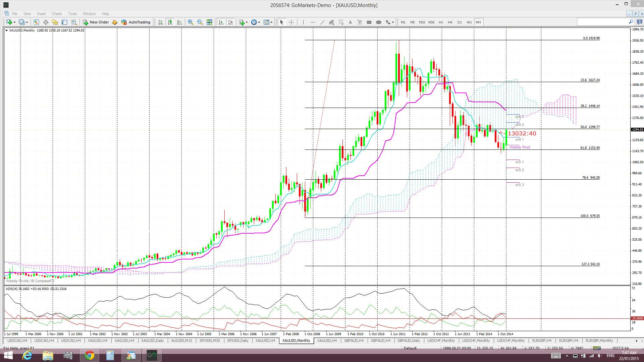
Task: Toggle the chart auto scroll button
Action: 221,22
